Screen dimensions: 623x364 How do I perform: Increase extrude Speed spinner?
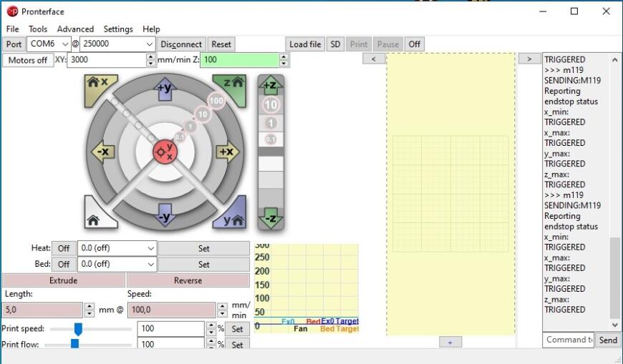click(x=223, y=307)
